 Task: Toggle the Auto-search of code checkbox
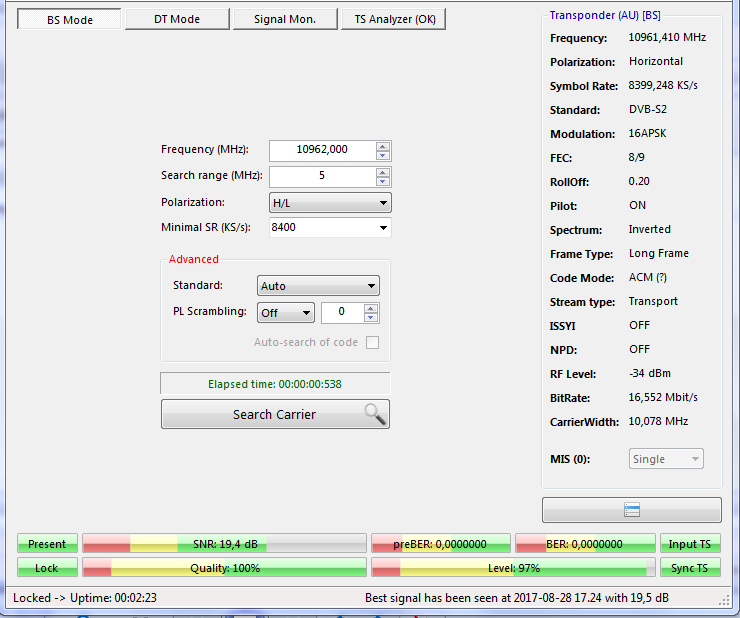(372, 342)
